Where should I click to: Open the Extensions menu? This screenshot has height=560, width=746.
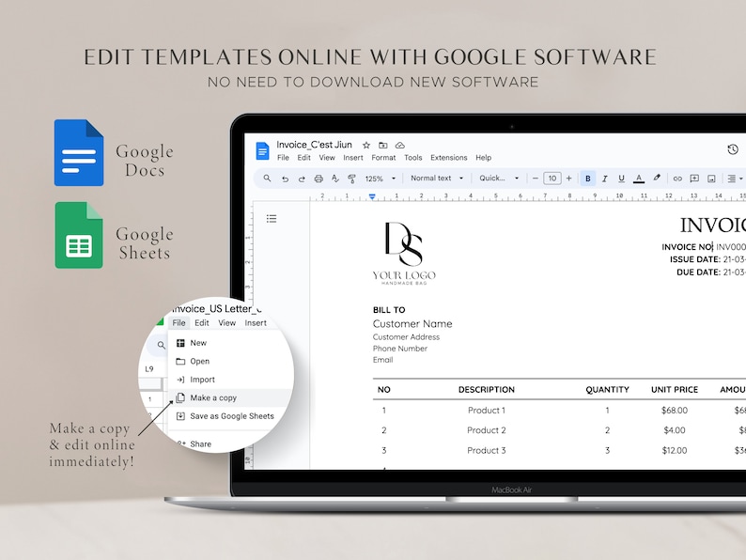[449, 158]
